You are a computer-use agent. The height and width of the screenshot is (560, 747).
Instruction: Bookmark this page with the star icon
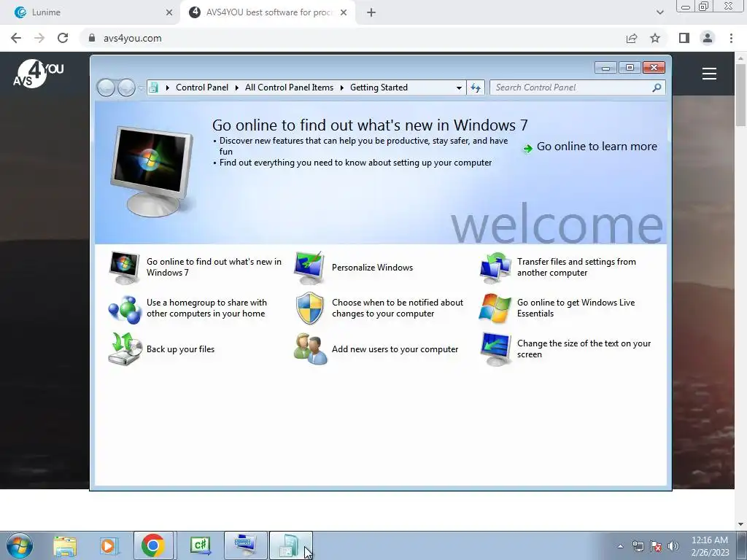pyautogui.click(x=655, y=38)
